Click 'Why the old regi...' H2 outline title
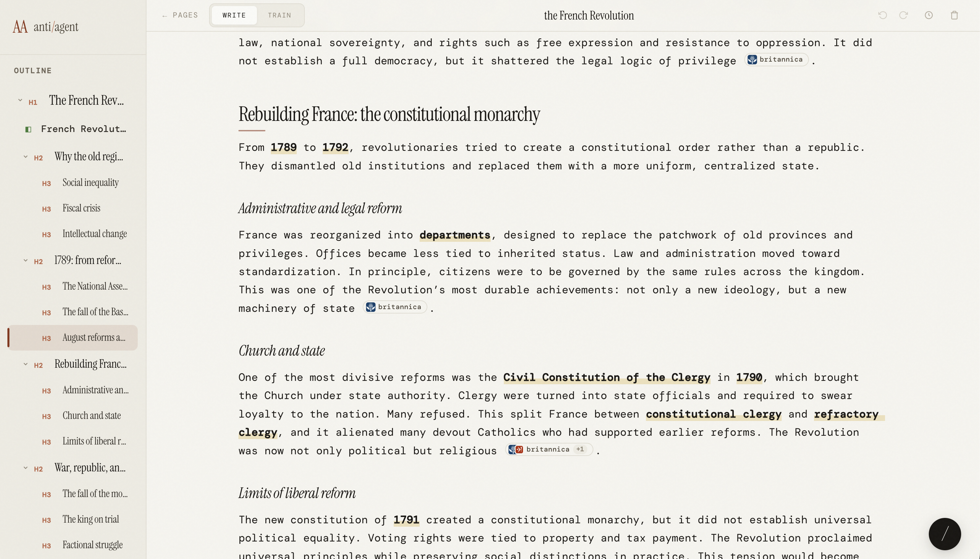The width and height of the screenshot is (980, 559). click(89, 157)
